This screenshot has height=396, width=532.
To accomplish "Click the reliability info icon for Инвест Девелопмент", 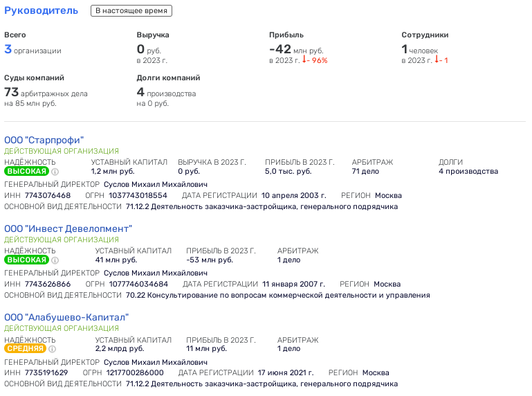I will coord(55,260).
